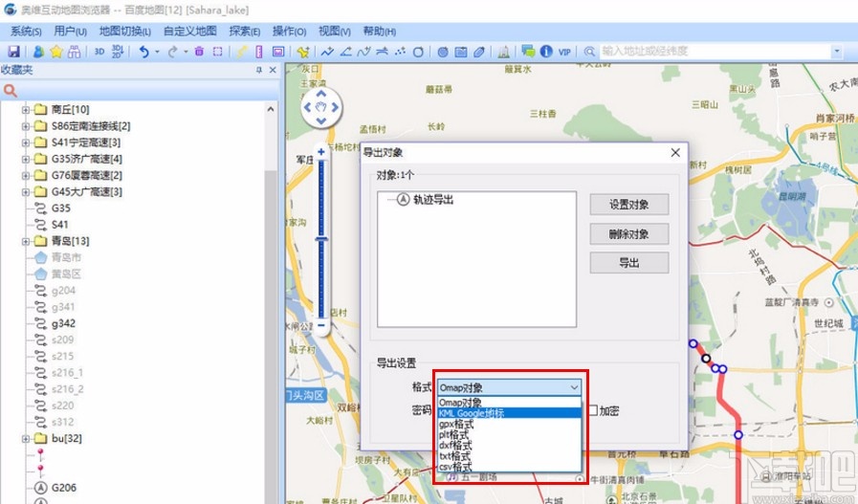Image resolution: width=858 pixels, height=504 pixels.
Task: Click the 输入地址或经纬度 search field
Action: (715, 52)
